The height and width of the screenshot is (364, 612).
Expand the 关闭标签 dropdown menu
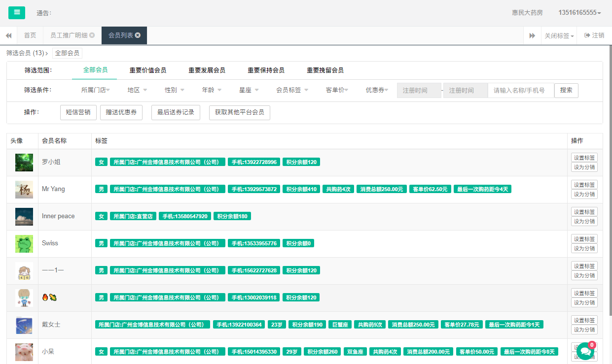pyautogui.click(x=559, y=36)
